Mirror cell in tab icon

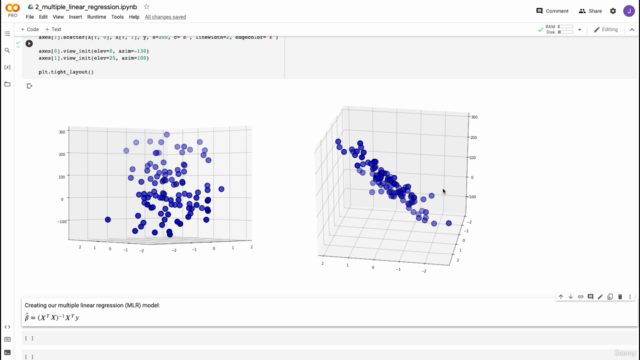(x=610, y=297)
